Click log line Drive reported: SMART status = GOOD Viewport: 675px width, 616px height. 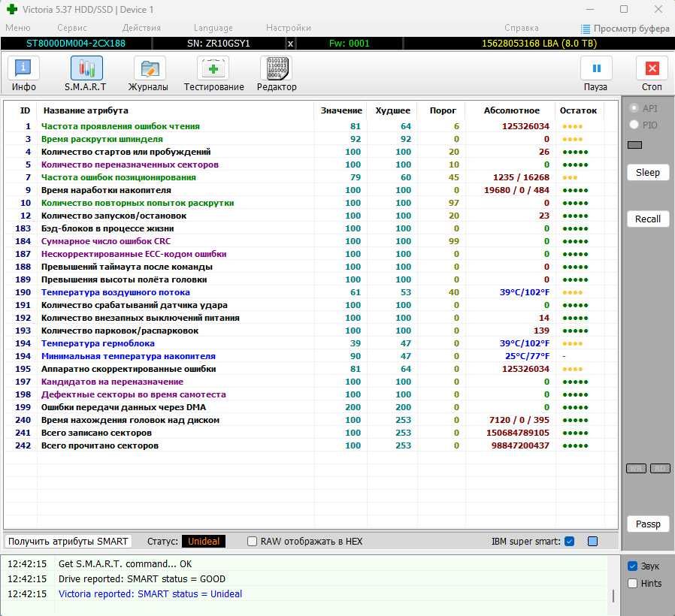(x=142, y=579)
